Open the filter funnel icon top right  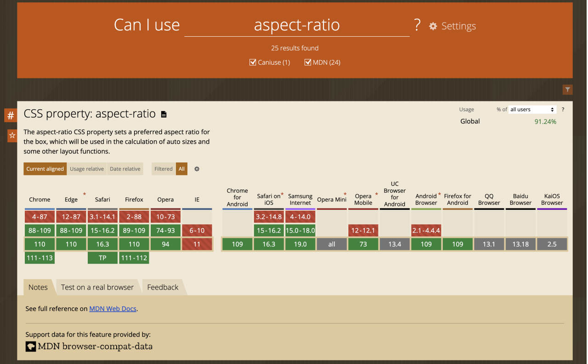567,90
